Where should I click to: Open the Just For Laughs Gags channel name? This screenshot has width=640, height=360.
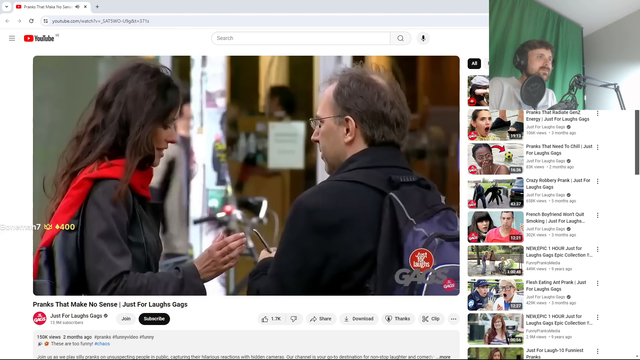(x=76, y=316)
